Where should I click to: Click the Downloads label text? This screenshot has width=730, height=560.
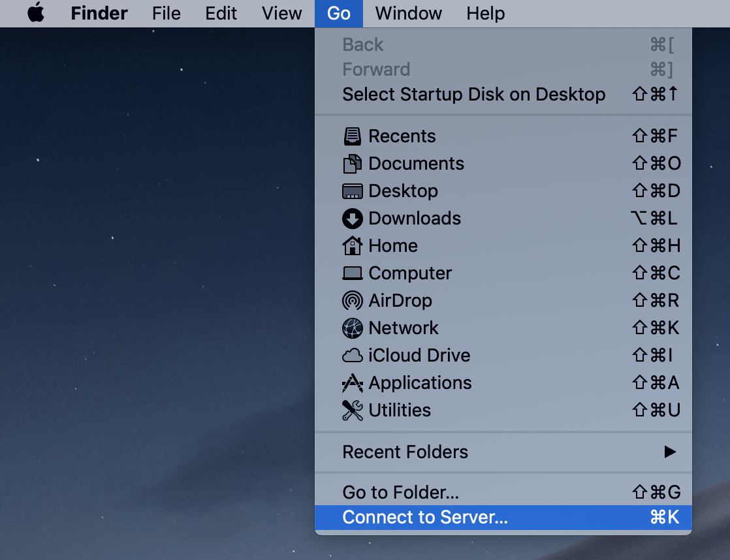tap(415, 219)
